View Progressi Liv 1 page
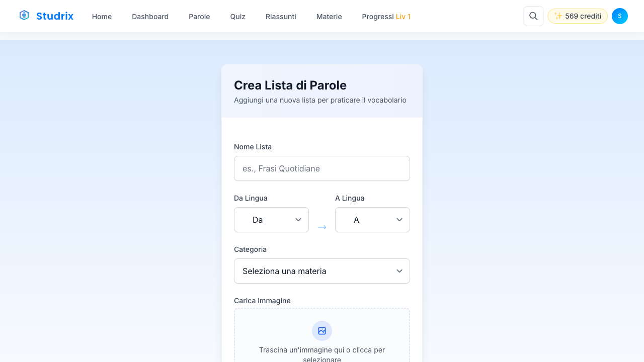The height and width of the screenshot is (362, 644). (x=386, y=17)
